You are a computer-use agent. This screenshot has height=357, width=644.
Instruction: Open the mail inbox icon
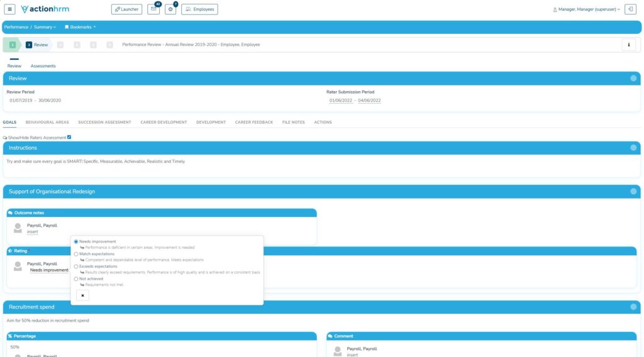pyautogui.click(x=153, y=9)
